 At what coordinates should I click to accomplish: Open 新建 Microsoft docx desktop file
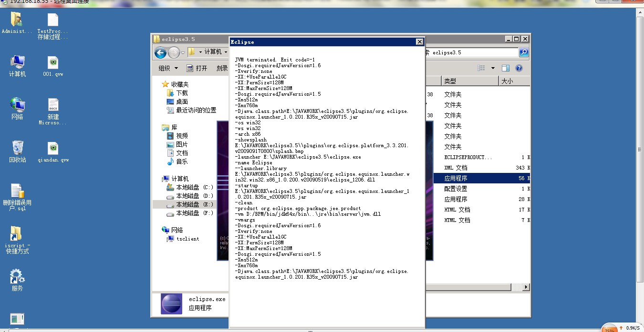(x=53, y=112)
